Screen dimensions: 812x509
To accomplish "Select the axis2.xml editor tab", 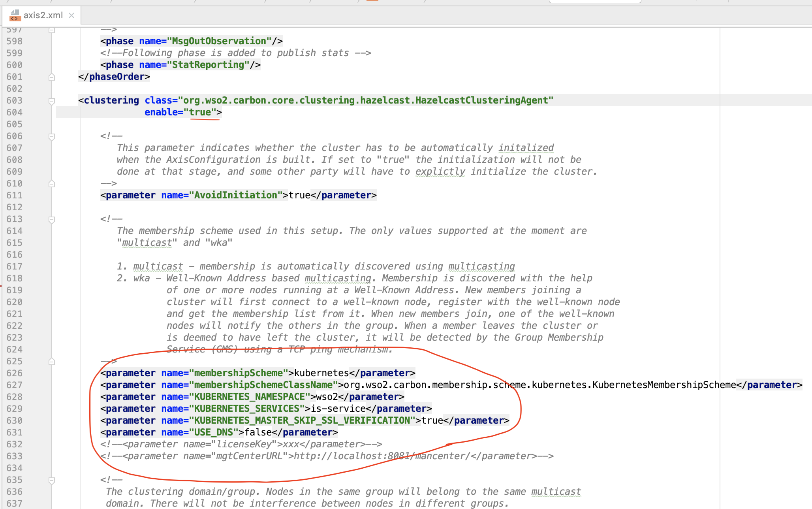I will click(x=43, y=15).
